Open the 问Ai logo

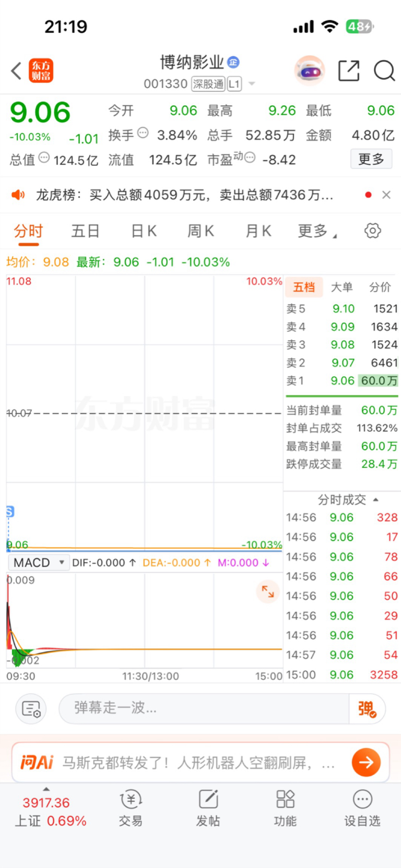coord(37,763)
